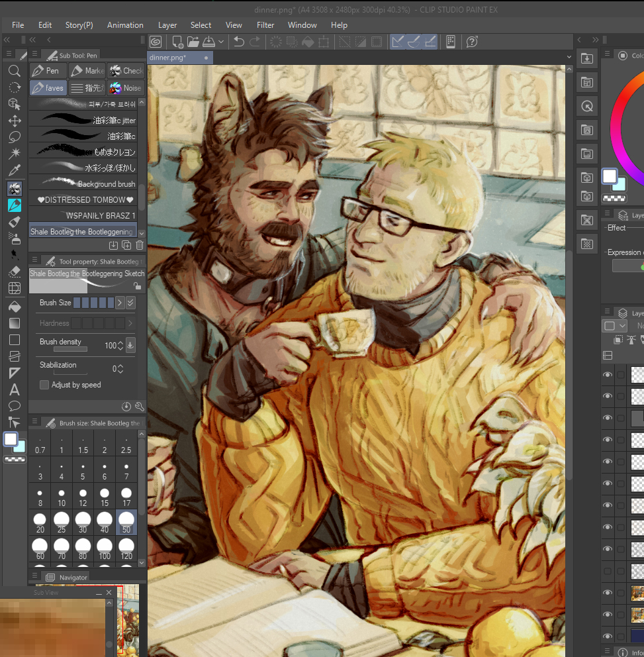This screenshot has width=644, height=657.
Task: Pick the Text tool (A icon)
Action: [14, 389]
